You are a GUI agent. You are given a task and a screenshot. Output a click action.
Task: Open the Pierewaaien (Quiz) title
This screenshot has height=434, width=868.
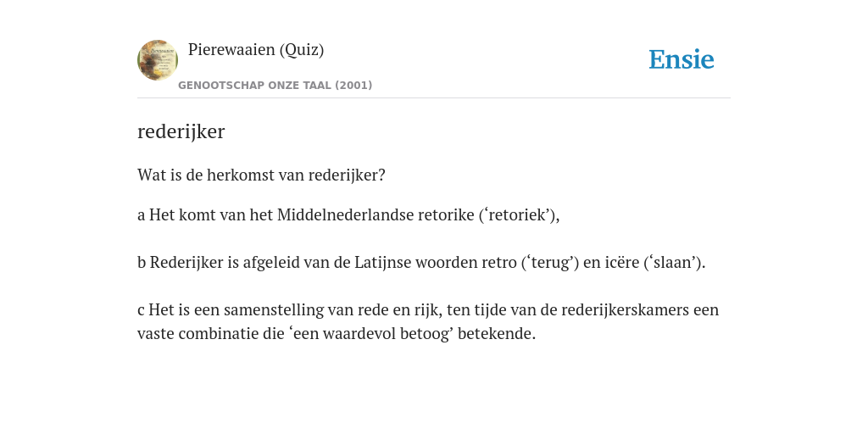(x=256, y=50)
